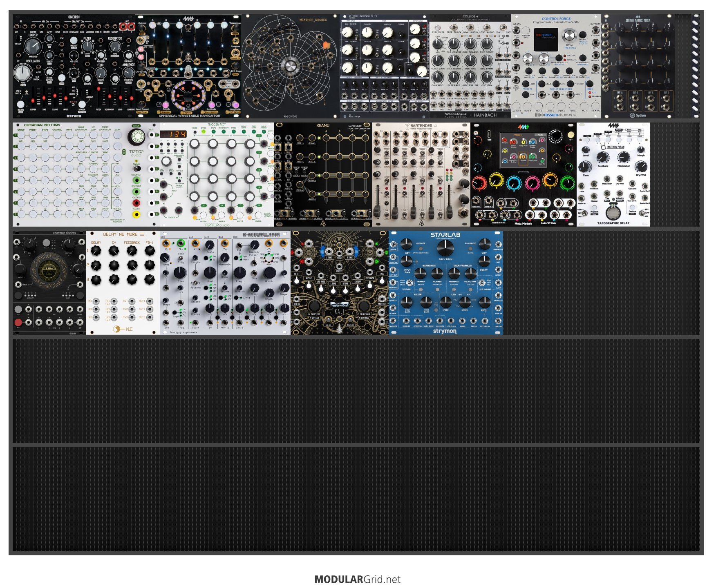This screenshot has height=588, width=716.
Task: Flip the TEXTURE toggle switch on Starlab
Action: (x=409, y=283)
